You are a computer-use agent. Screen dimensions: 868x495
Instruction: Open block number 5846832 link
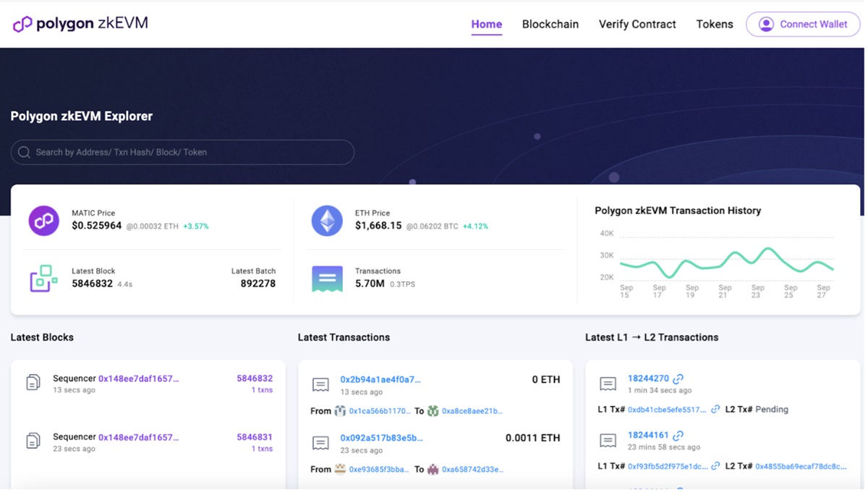[x=255, y=378]
